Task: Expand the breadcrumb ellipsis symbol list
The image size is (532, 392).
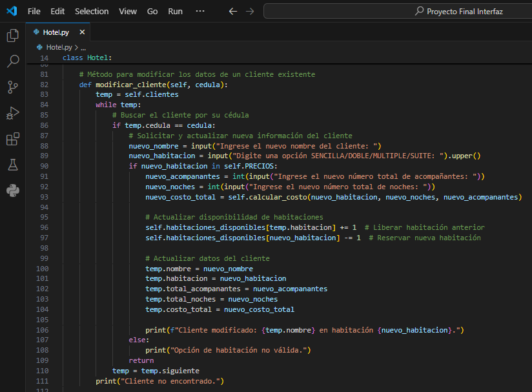Action: [x=83, y=47]
